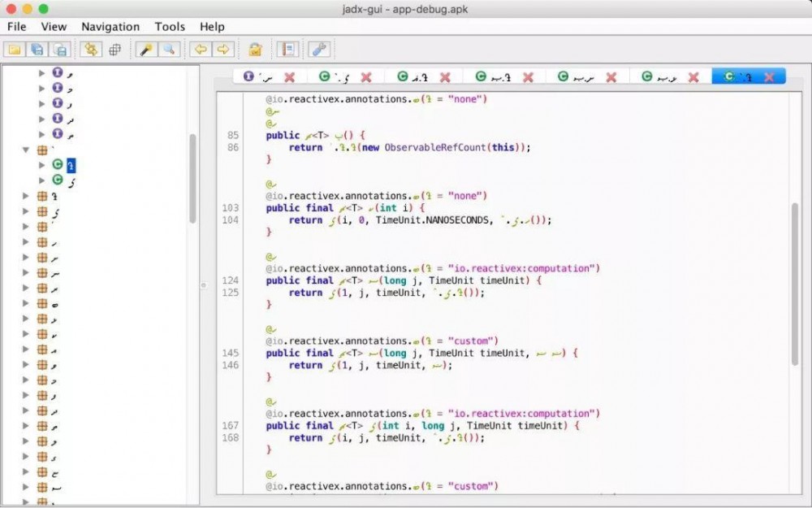Click line number 104 in the gutter

tap(231, 220)
